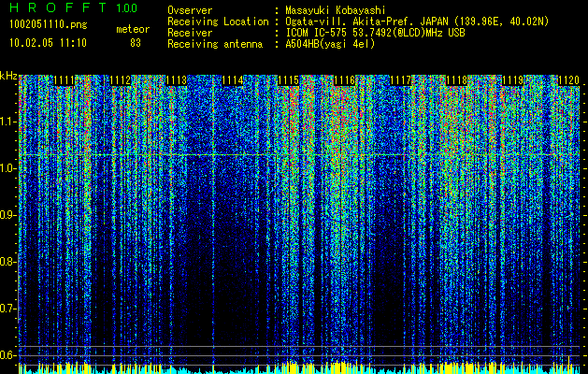
Task: Click the date stamp 10.02.05 11:10
Action: 48,43
